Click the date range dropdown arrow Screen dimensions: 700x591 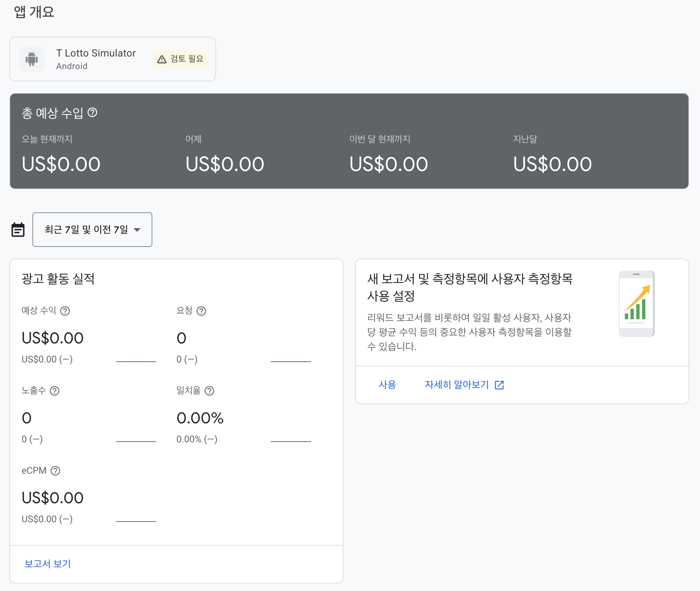coord(137,230)
